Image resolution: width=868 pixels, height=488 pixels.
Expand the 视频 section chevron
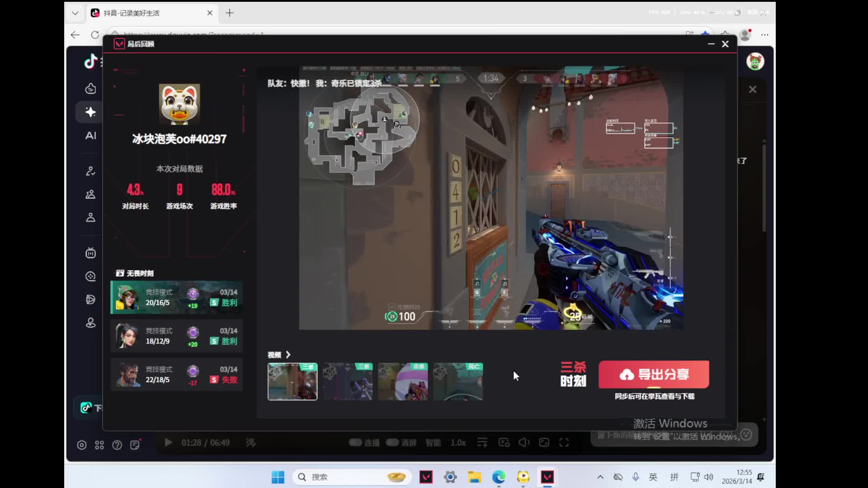tap(288, 355)
